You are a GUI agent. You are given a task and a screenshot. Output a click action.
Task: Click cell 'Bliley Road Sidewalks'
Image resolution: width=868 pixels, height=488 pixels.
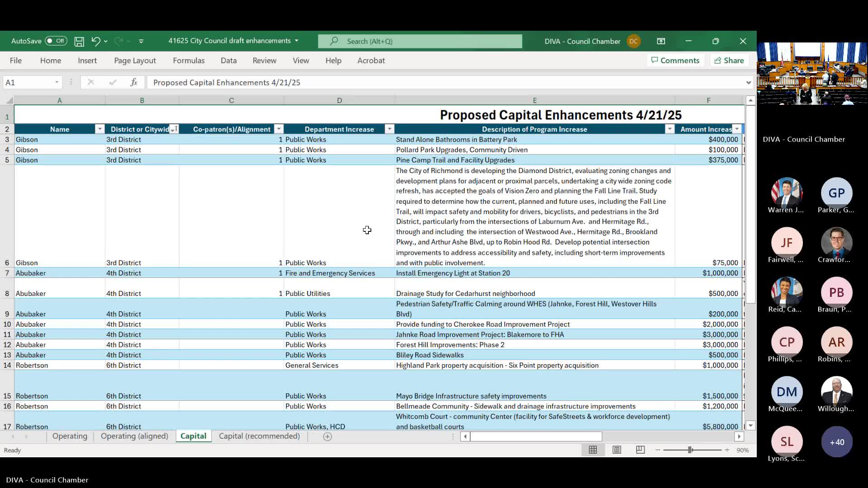click(x=535, y=355)
